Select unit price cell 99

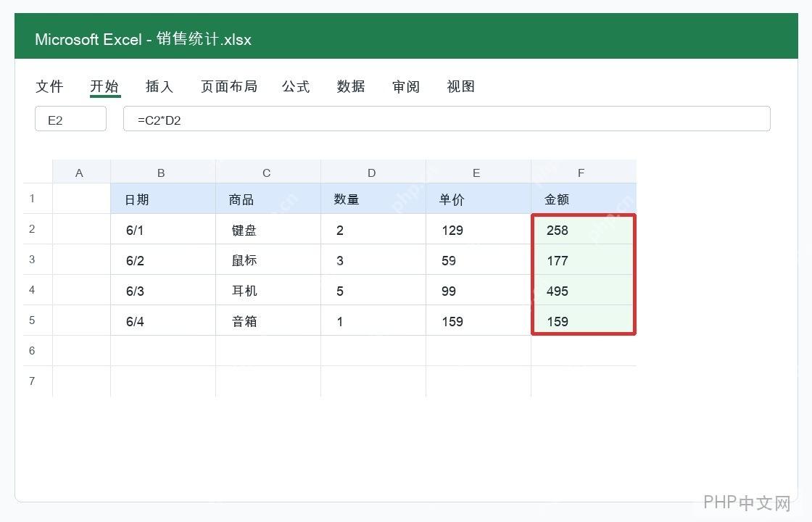[x=478, y=290]
